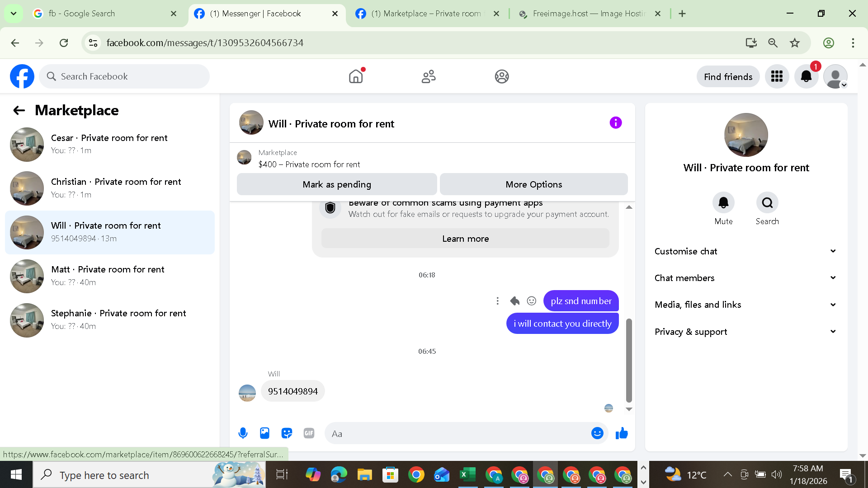Click the voice clip microphone icon

point(243,433)
